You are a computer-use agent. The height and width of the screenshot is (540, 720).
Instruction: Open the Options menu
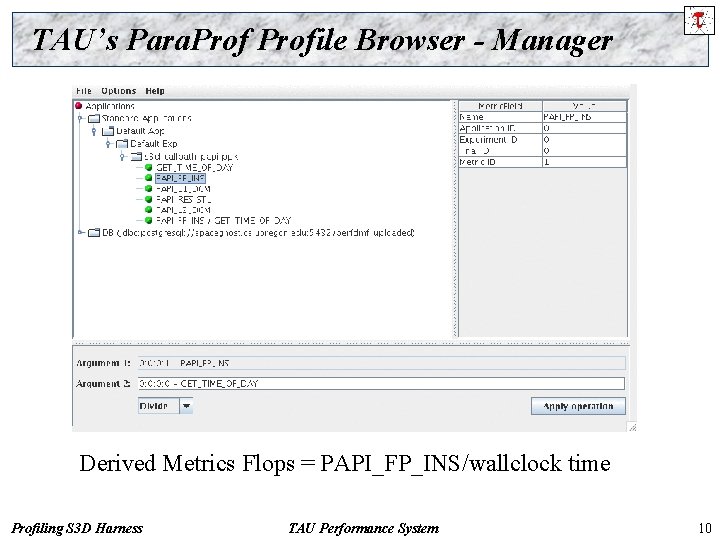[118, 91]
